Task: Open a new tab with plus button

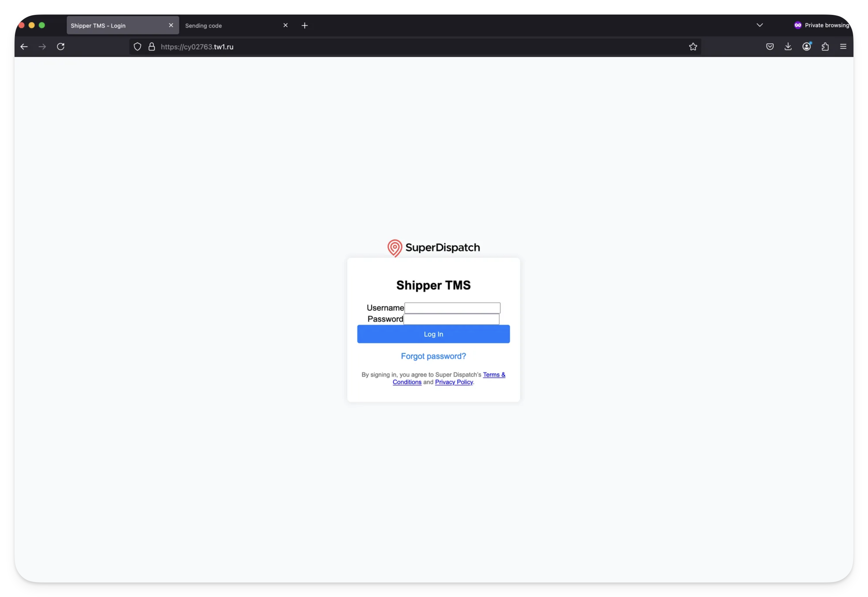Action: coord(305,25)
